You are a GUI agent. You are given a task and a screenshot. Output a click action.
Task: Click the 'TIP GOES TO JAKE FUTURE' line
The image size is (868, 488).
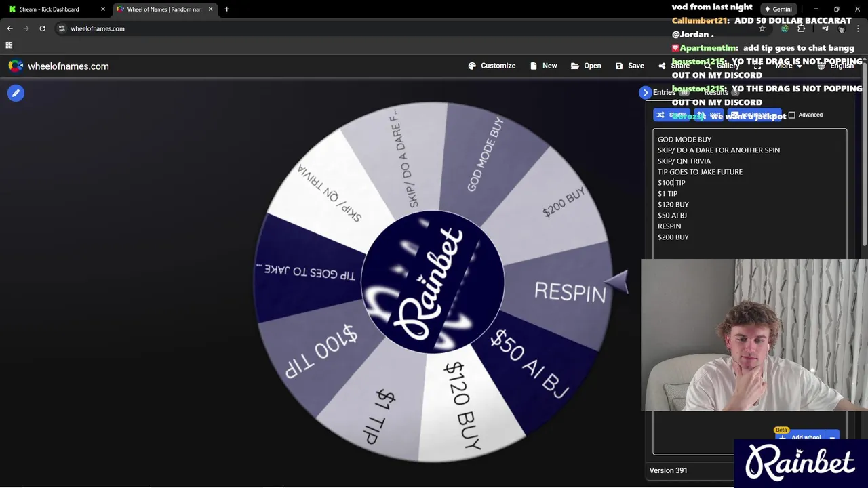tap(700, 171)
